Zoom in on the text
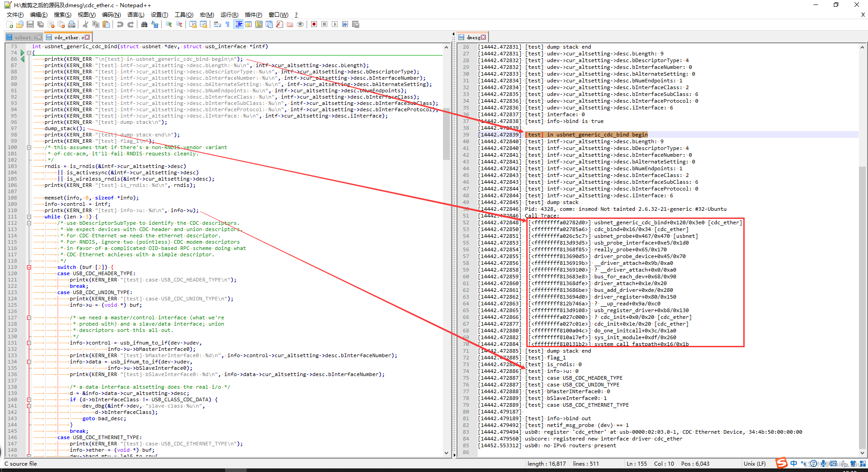 tap(168, 24)
